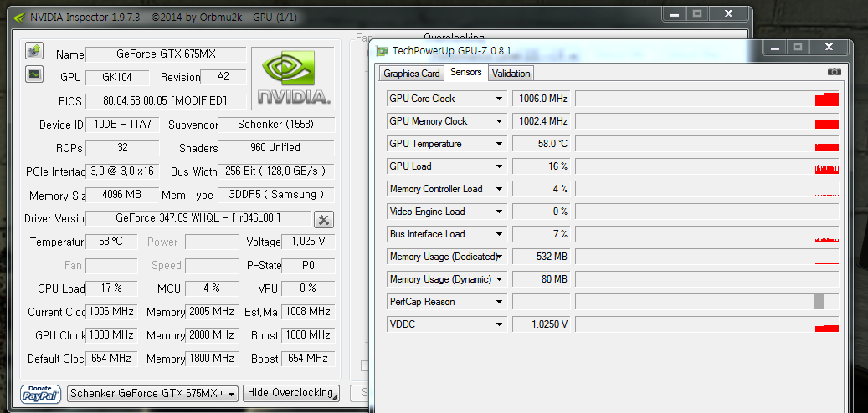Expand the Schenker GeForce GTX 675MX GPU selector
The image size is (868, 413).
pyautogui.click(x=231, y=394)
